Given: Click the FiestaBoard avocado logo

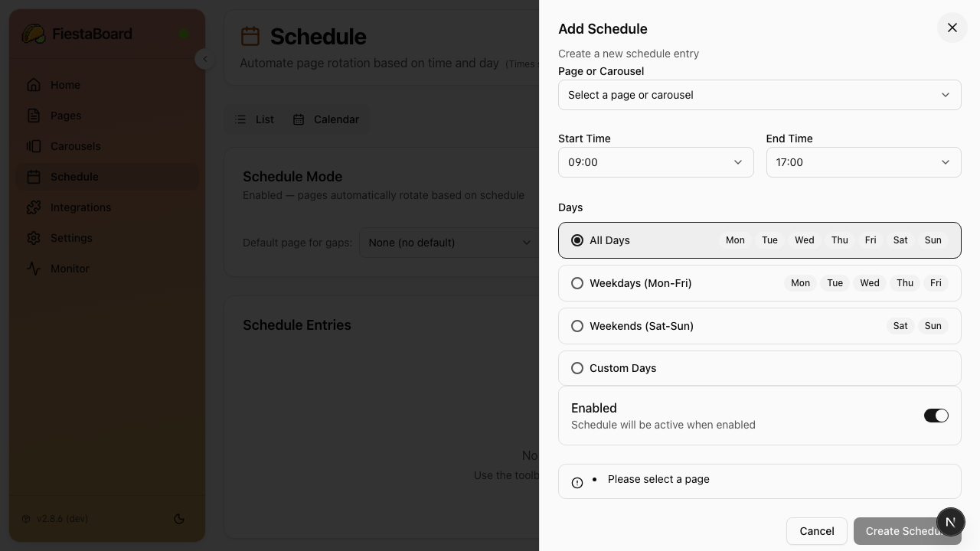Looking at the screenshot, I should (34, 34).
